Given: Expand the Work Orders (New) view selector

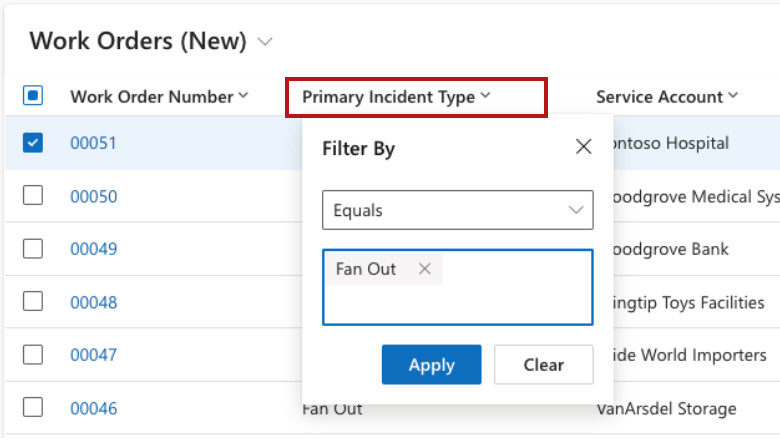Looking at the screenshot, I should tap(265, 42).
